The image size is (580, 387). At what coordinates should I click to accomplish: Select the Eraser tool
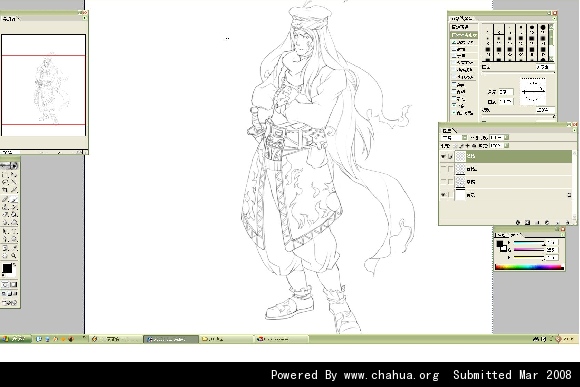(x=5, y=215)
